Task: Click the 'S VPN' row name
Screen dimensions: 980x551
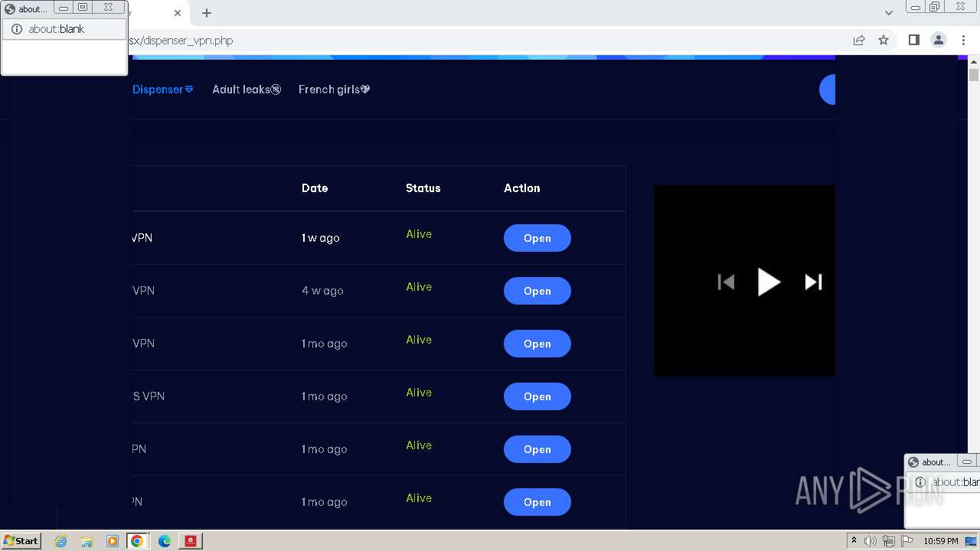Action: pyautogui.click(x=149, y=396)
